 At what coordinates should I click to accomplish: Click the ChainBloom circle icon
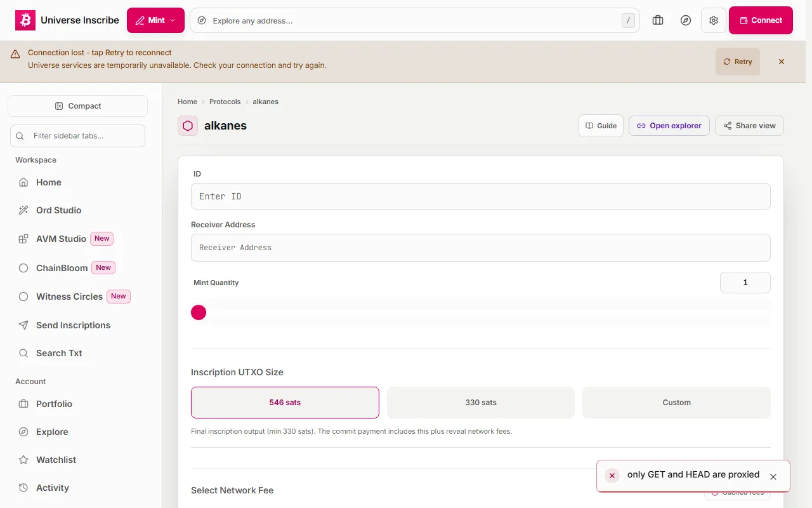(x=23, y=268)
